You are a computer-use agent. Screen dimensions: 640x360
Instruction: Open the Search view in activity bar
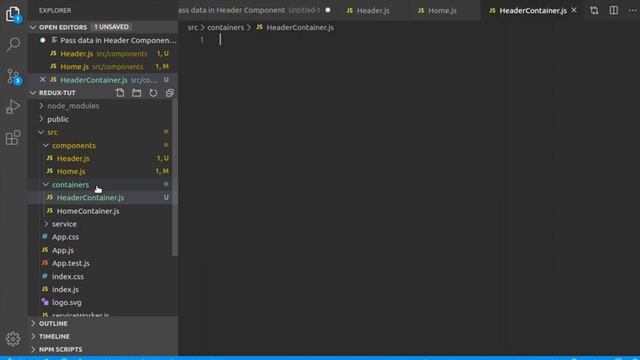point(13,44)
